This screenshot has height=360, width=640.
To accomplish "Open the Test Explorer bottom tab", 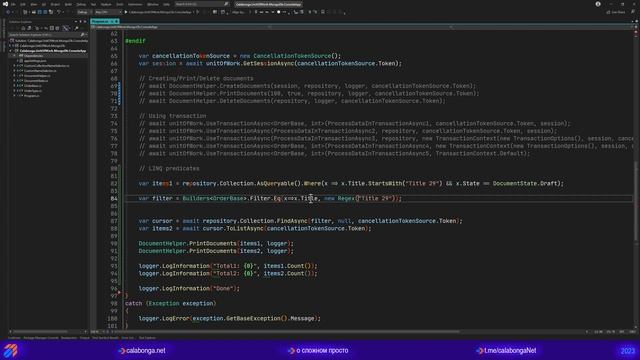I will coord(147,338).
